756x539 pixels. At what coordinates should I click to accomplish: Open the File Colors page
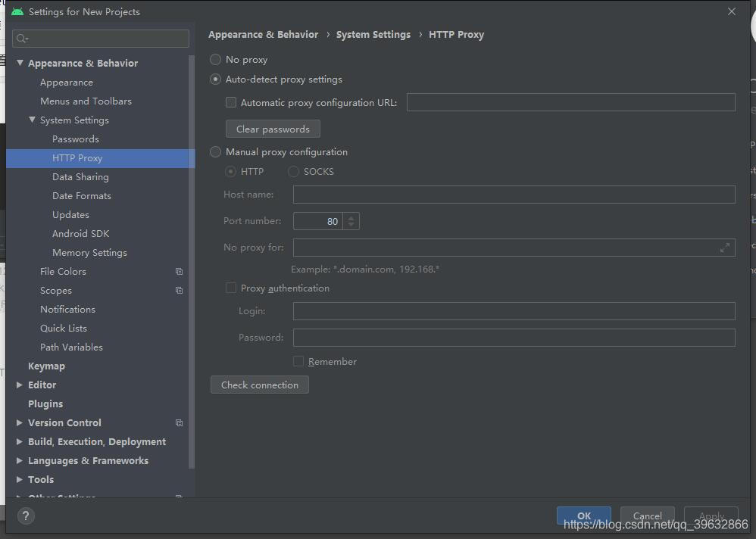tap(63, 272)
